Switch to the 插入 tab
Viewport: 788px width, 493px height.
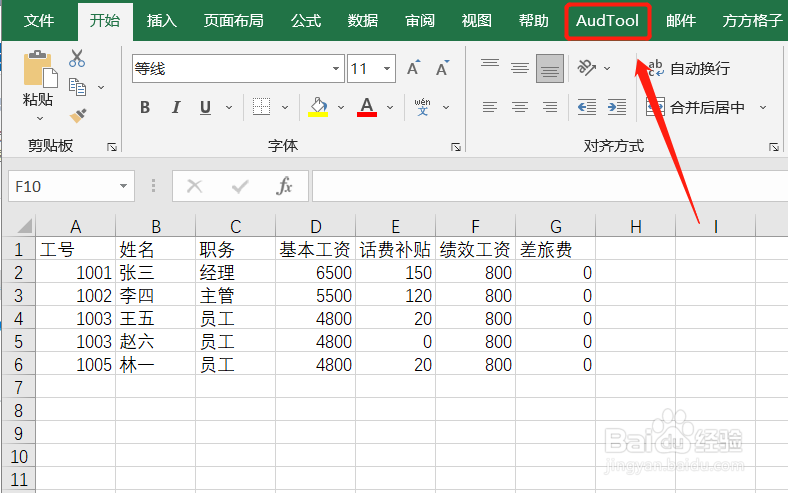click(x=161, y=21)
